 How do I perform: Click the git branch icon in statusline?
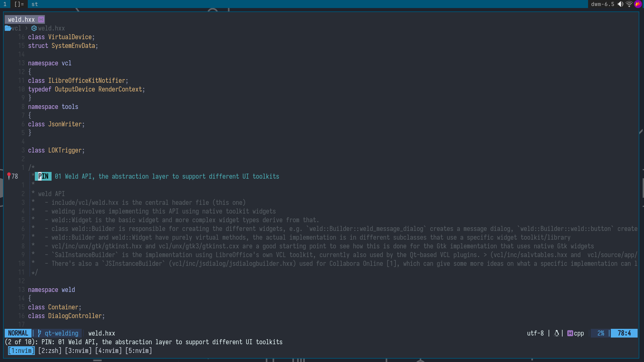[x=40, y=333]
